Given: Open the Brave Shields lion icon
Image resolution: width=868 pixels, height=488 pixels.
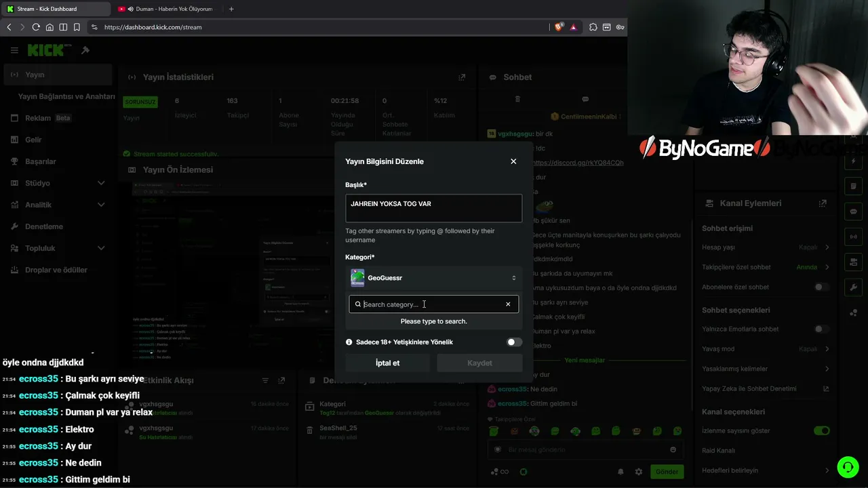Looking at the screenshot, I should pyautogui.click(x=559, y=27).
